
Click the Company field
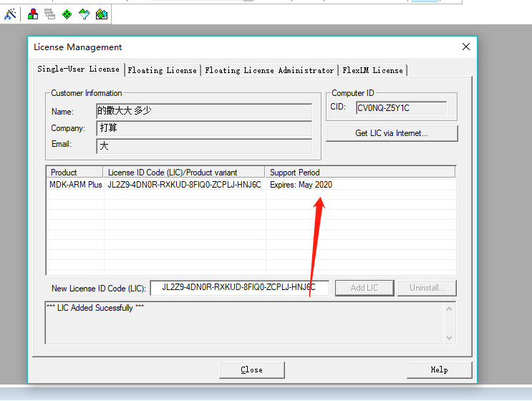click(204, 129)
